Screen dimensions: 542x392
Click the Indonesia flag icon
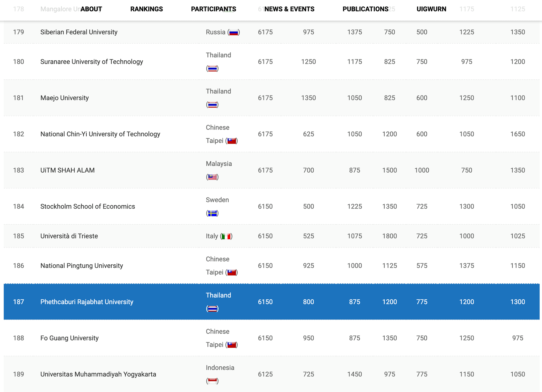pos(212,381)
